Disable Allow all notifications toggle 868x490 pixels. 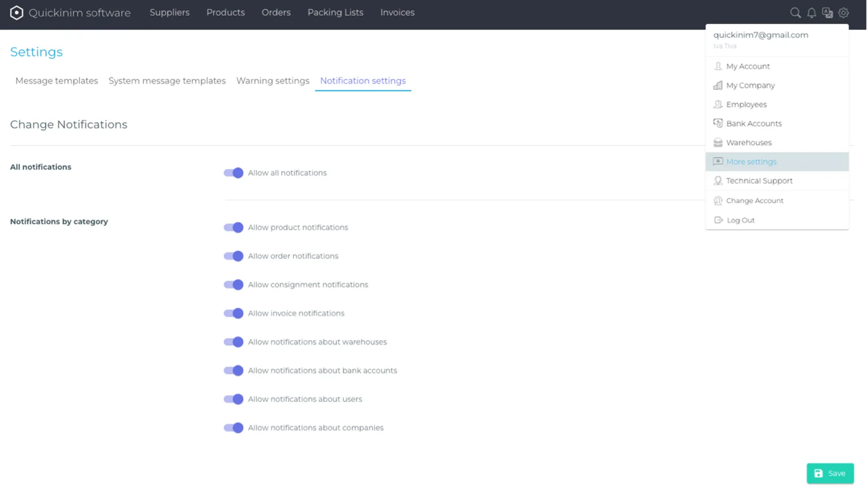pyautogui.click(x=233, y=173)
